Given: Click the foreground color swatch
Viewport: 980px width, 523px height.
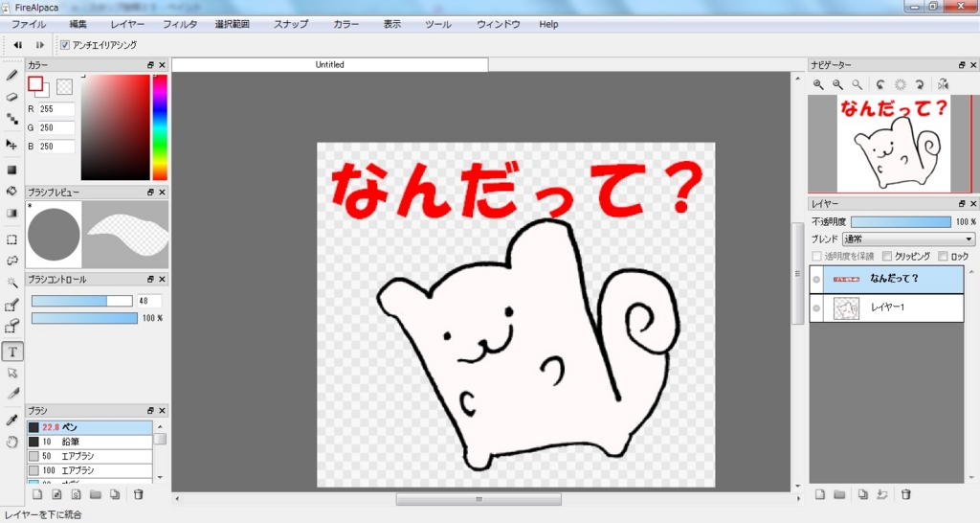Looking at the screenshot, I should point(35,84).
